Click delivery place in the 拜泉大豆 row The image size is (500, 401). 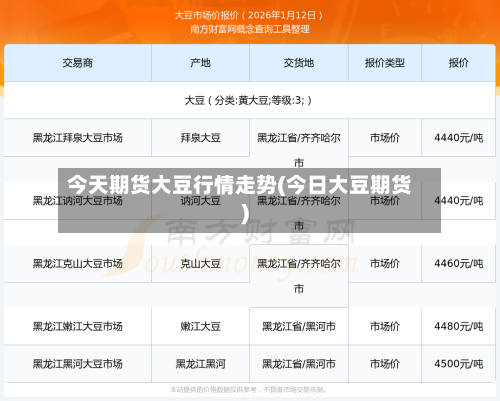(x=299, y=150)
